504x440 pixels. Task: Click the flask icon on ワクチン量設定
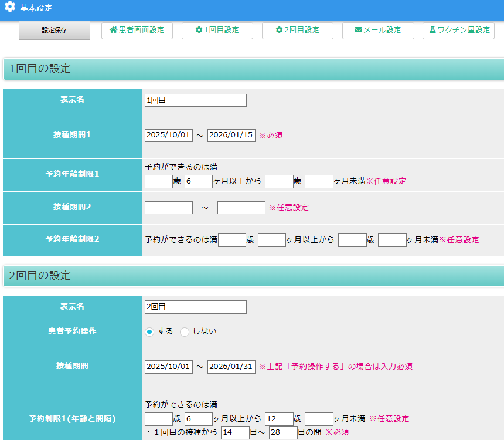click(x=433, y=30)
